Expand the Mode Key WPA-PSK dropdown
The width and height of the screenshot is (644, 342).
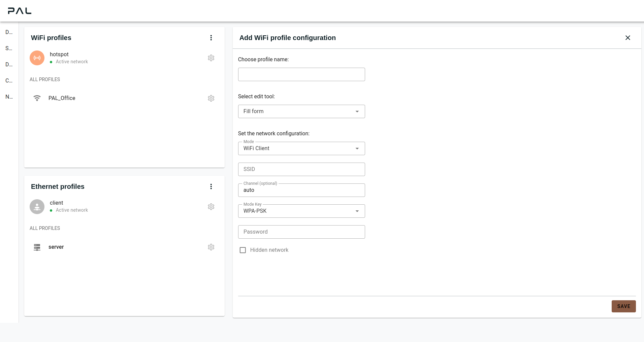[x=301, y=211]
